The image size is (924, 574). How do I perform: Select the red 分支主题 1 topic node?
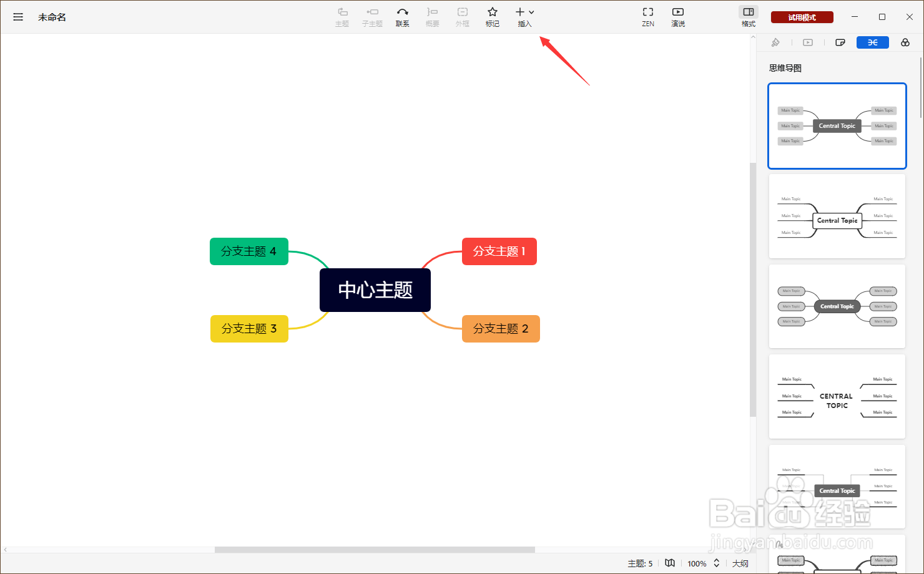coord(499,251)
